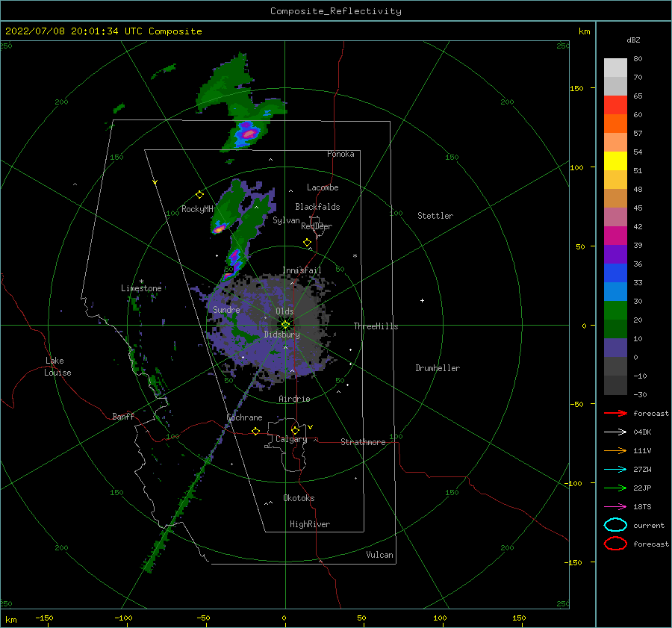Click the Limestone label
This screenshot has width=672, height=628.
pos(141,288)
